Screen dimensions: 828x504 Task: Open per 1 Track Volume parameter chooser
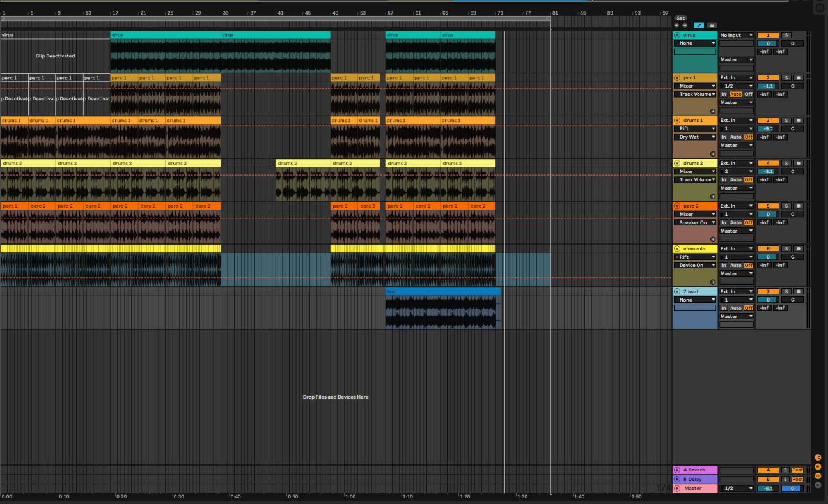coord(695,94)
